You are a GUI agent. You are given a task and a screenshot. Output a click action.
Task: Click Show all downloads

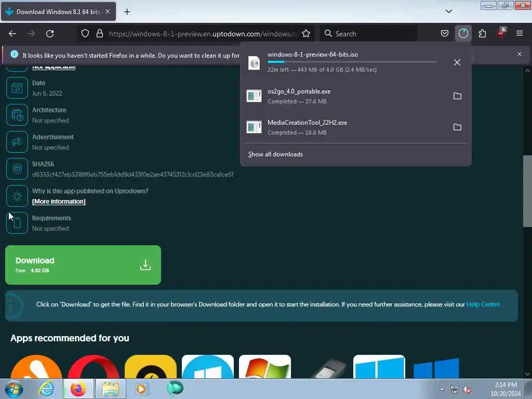275,154
